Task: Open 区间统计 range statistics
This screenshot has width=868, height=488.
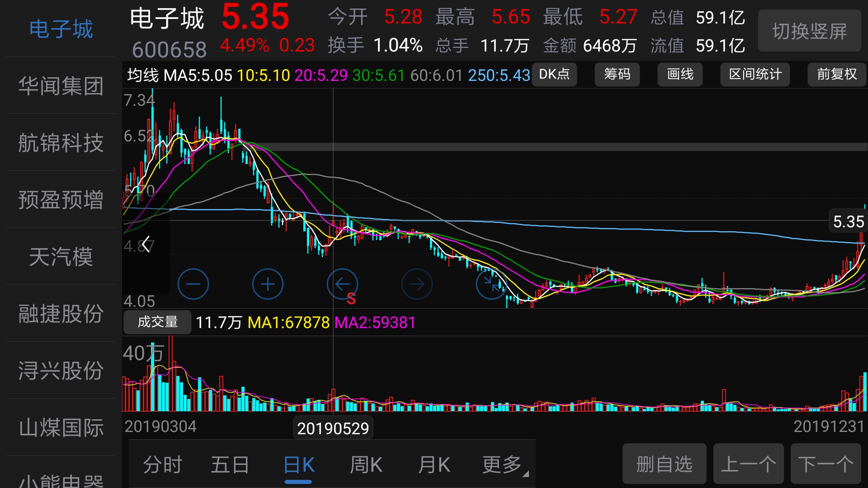Action: click(x=755, y=74)
